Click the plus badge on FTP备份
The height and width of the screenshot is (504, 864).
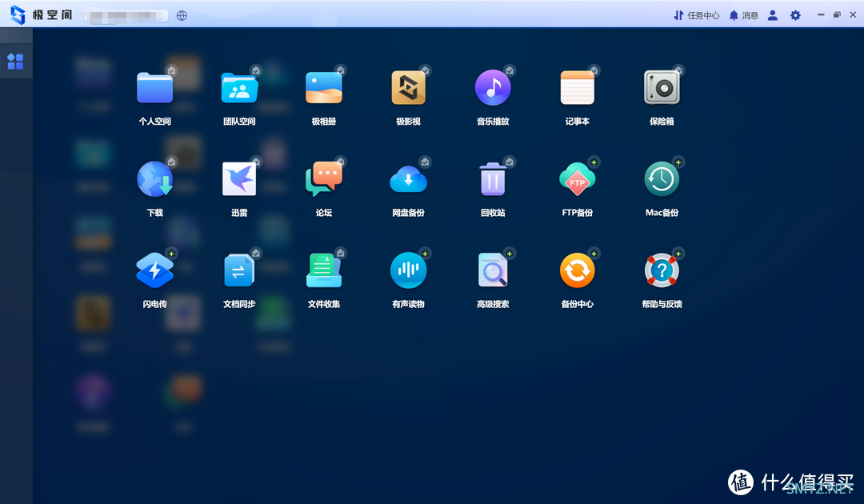pos(594,162)
